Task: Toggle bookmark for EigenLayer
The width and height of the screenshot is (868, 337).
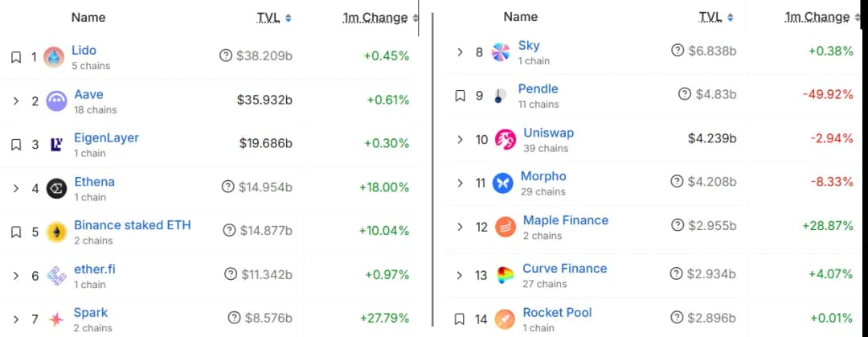Action: tap(15, 145)
